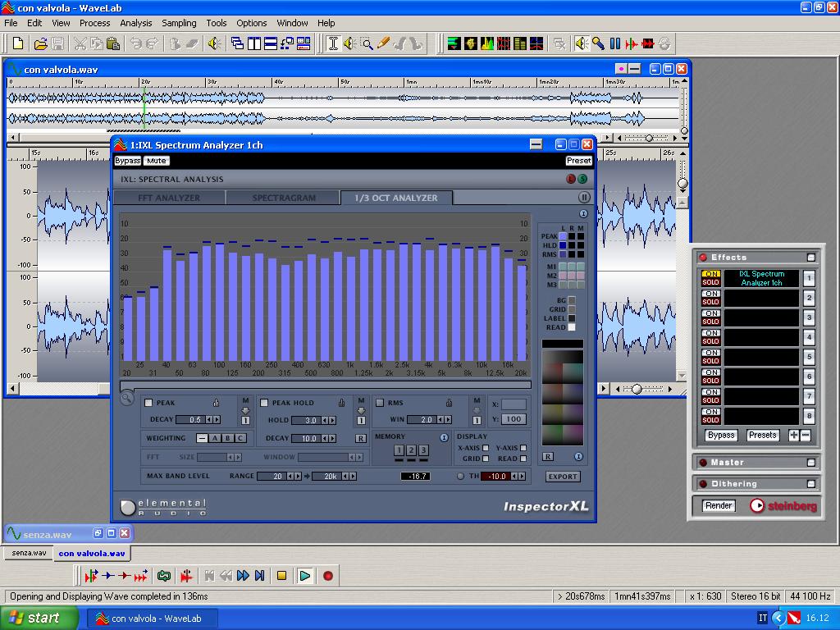Enable the PEAK checkbox
The width and height of the screenshot is (840, 630).
tap(149, 403)
